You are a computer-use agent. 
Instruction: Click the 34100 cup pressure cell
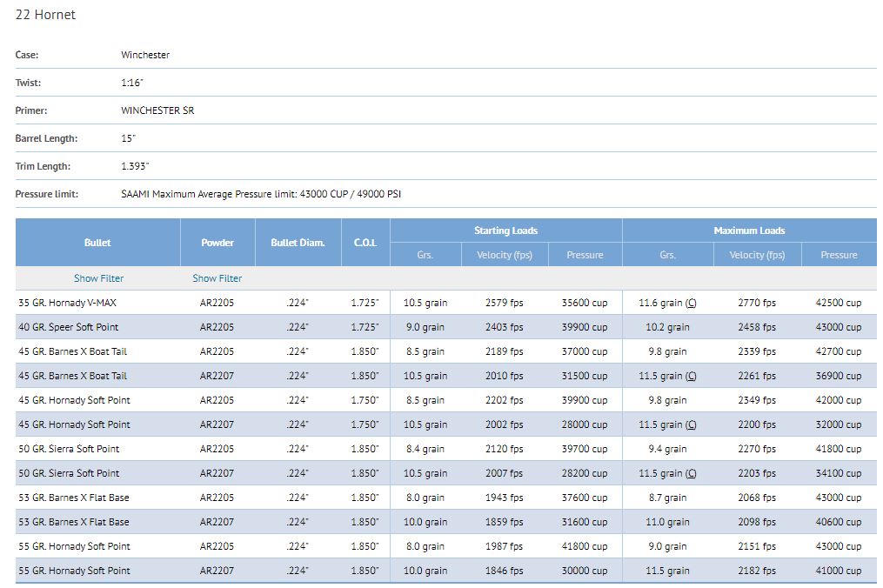click(839, 474)
